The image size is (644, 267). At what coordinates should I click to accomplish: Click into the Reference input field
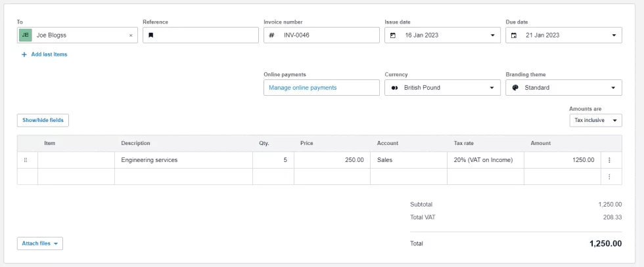pyautogui.click(x=200, y=35)
